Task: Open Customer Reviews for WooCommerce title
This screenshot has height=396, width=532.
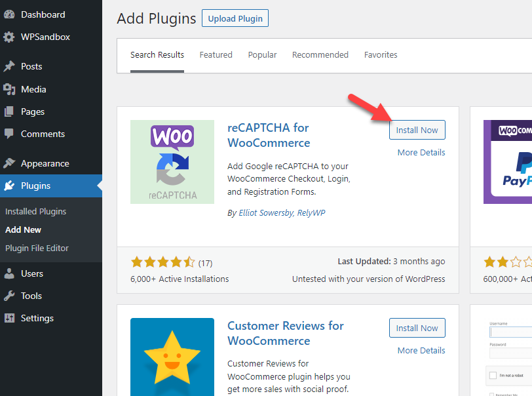Action: coord(286,333)
